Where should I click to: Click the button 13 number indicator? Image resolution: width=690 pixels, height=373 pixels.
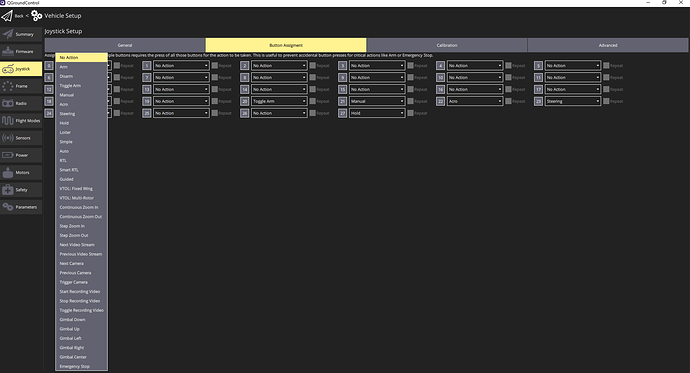[x=147, y=89]
